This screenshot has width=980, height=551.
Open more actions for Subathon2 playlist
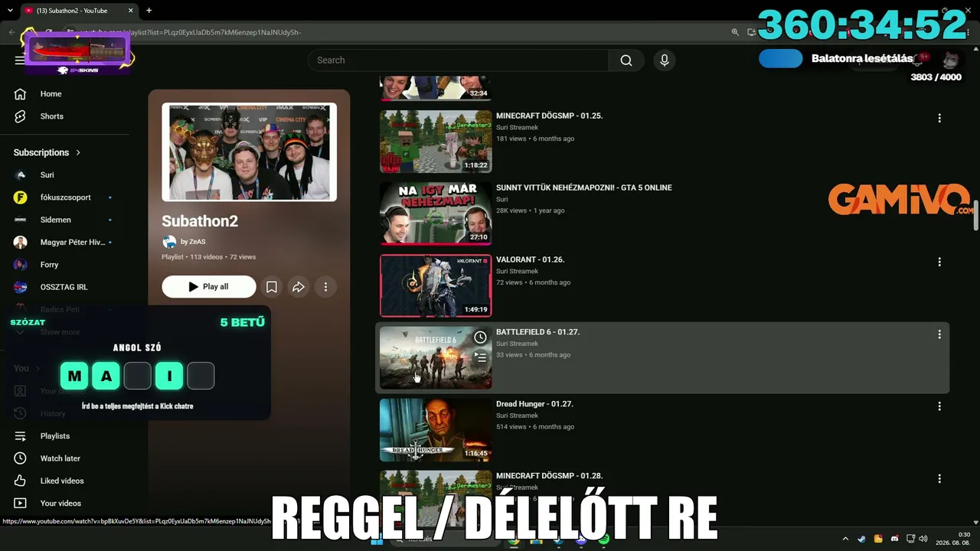coord(325,287)
